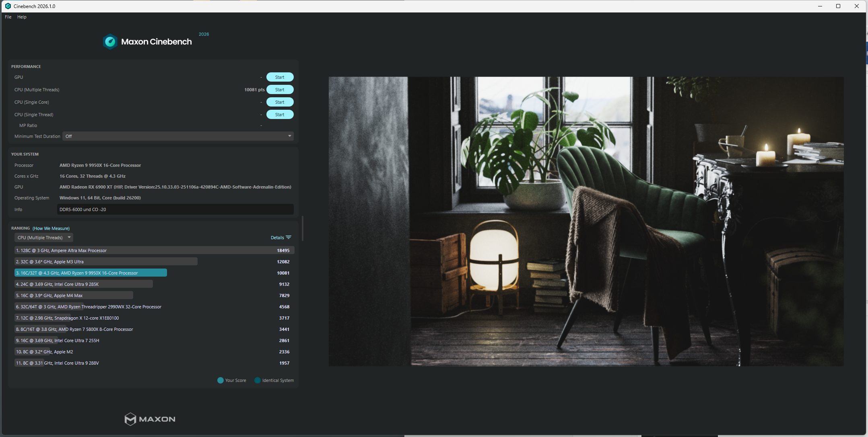Click the 10081 pts multi-thread score
Viewport: 868px width, 437px height.
(x=254, y=90)
